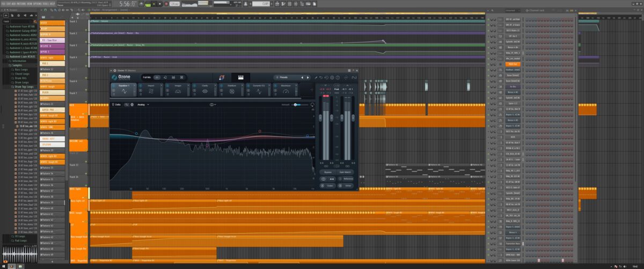Viewport: 644px width, 269px height.
Task: Add a new module with the plus slot
Action: point(311,89)
